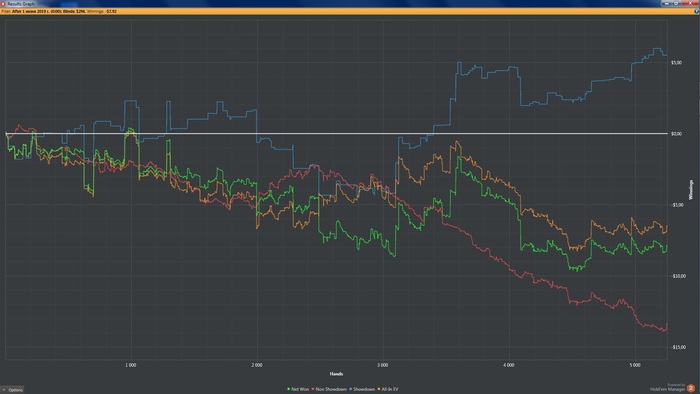Image resolution: width=700 pixels, height=394 pixels.
Task: Toggle the Showdown legend series
Action: (362, 390)
